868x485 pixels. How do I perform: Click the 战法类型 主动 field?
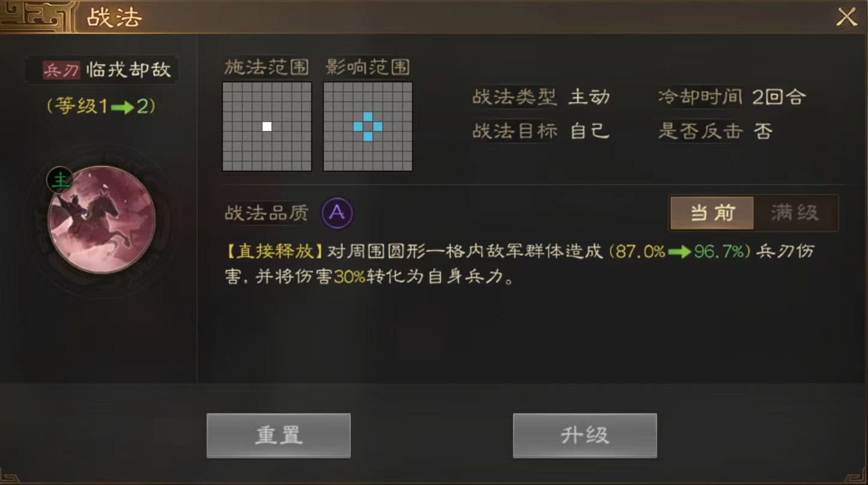541,97
